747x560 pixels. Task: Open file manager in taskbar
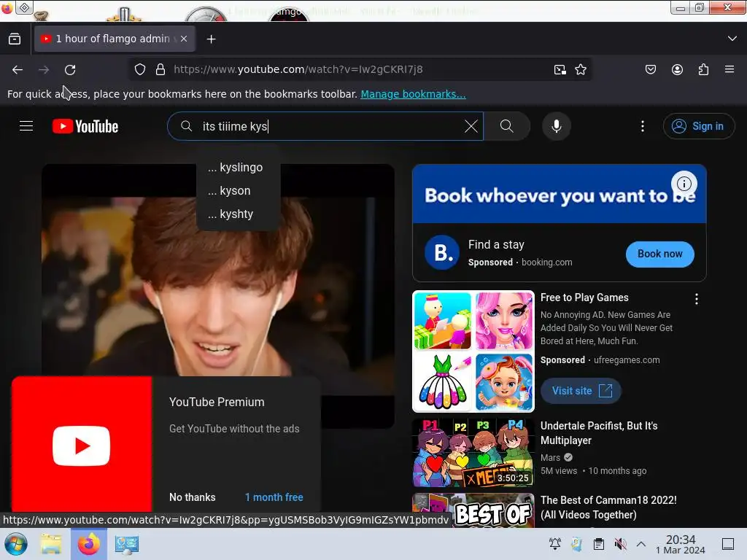pos(51,544)
